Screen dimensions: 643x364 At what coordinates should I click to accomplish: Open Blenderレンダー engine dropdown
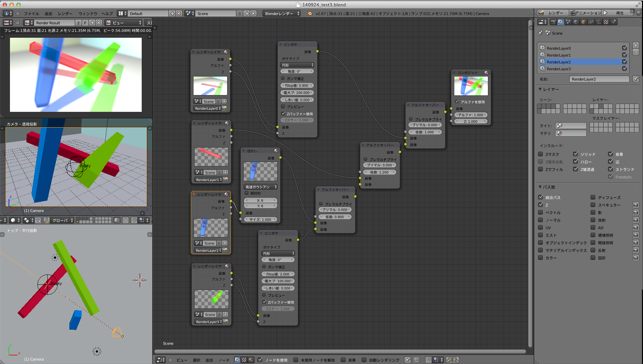282,13
